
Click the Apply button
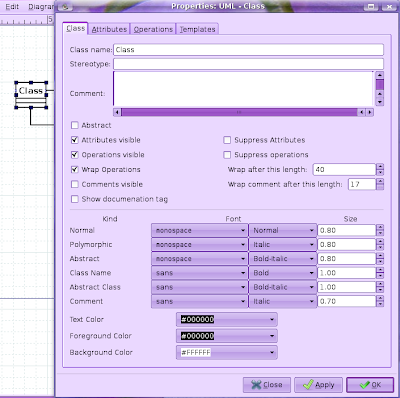pos(318,385)
